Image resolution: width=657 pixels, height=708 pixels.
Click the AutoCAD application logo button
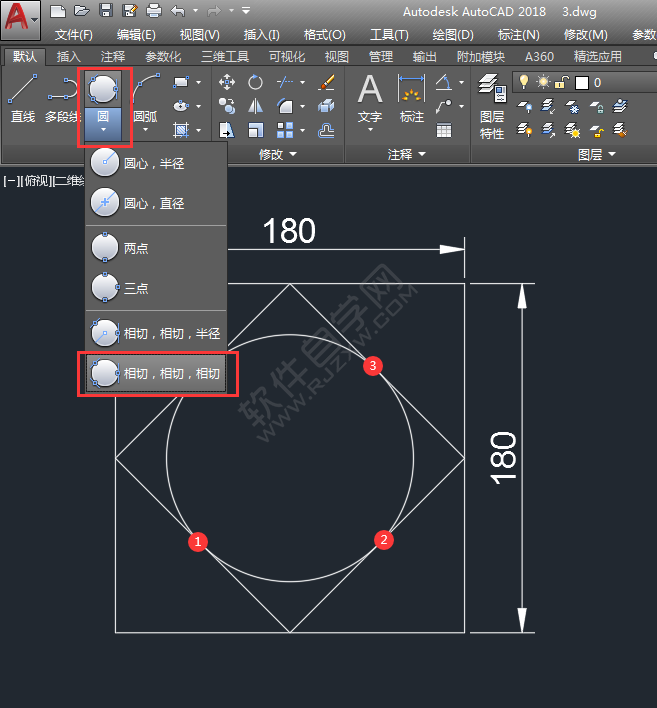coord(20,18)
